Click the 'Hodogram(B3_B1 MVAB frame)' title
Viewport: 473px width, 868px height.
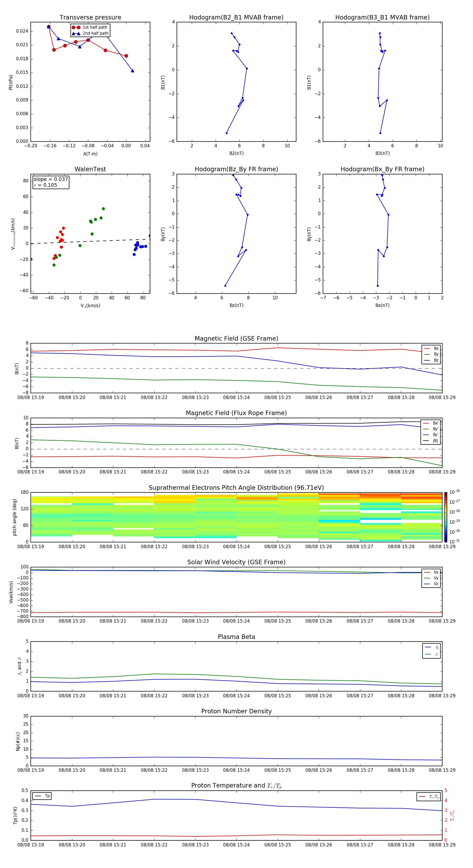click(x=382, y=18)
